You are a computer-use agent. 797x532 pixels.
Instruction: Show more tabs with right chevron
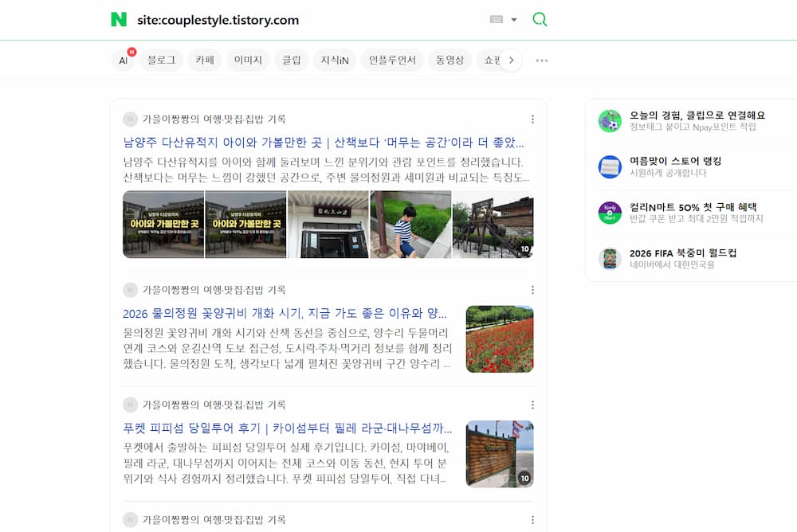512,60
